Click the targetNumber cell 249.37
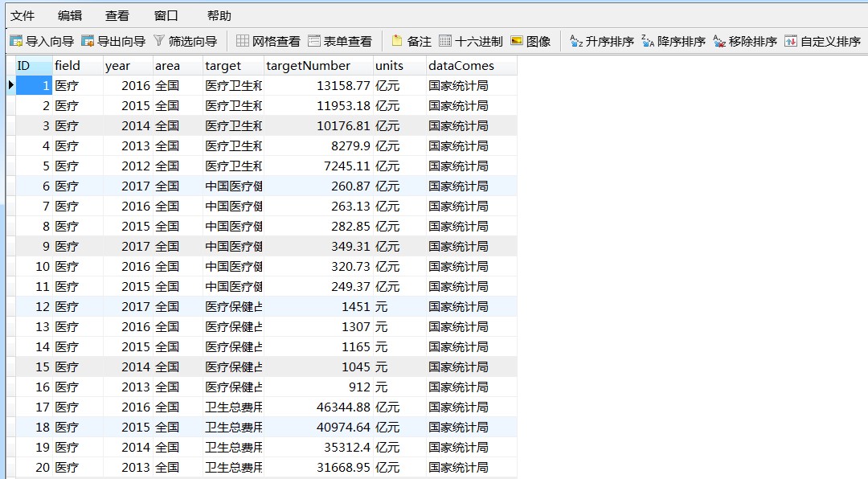 click(x=319, y=286)
